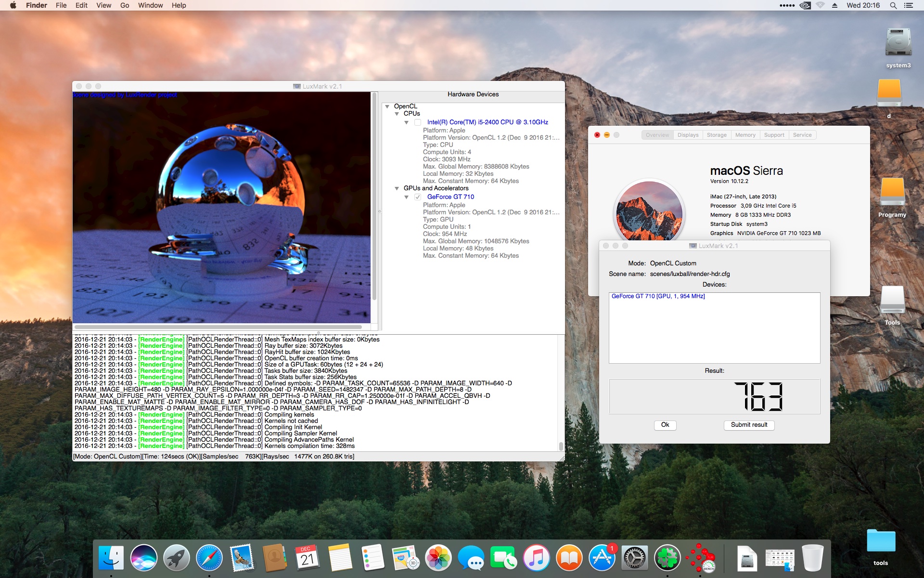Image resolution: width=924 pixels, height=578 pixels.
Task: Open App Store with notification badge
Action: tap(602, 558)
